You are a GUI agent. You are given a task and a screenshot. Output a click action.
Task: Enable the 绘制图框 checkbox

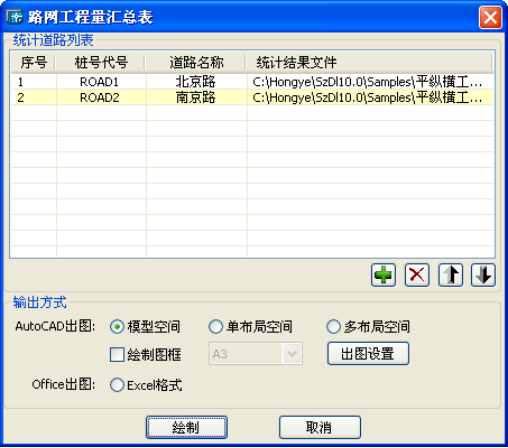117,355
